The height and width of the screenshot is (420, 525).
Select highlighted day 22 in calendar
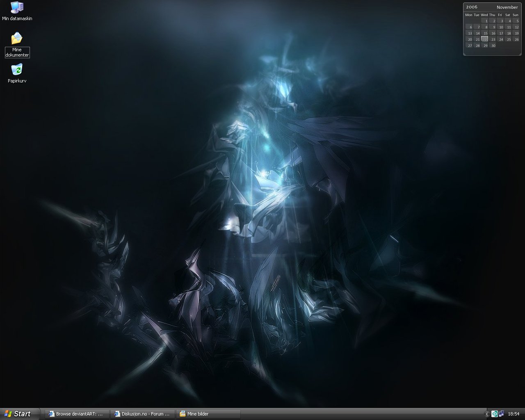[x=484, y=39]
